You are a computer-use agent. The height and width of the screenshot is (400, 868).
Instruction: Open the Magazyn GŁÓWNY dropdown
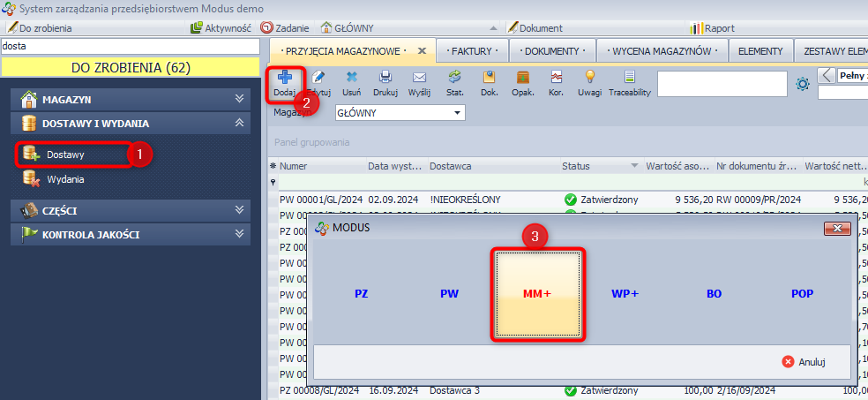pyautogui.click(x=457, y=113)
